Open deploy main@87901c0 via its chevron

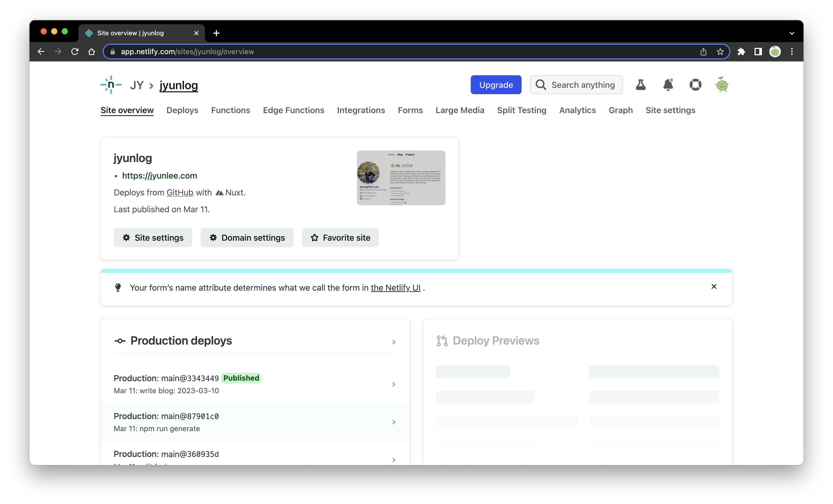click(x=394, y=422)
